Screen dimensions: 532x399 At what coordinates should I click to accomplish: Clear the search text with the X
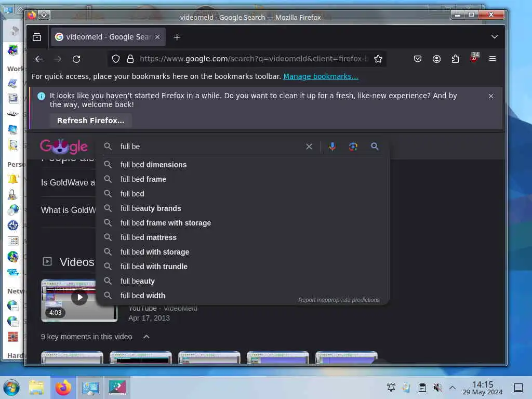point(309,147)
